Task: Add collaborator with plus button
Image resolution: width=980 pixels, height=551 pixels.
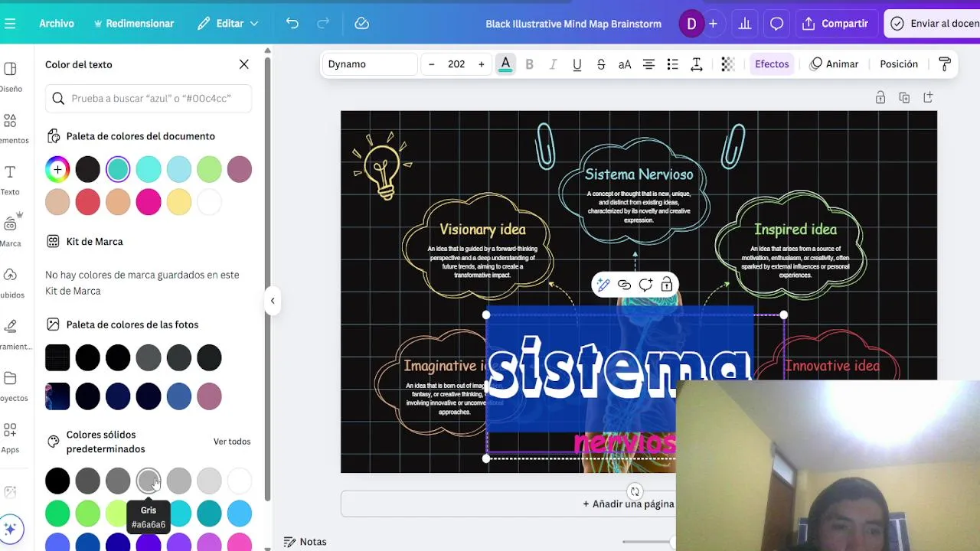Action: pyautogui.click(x=713, y=24)
